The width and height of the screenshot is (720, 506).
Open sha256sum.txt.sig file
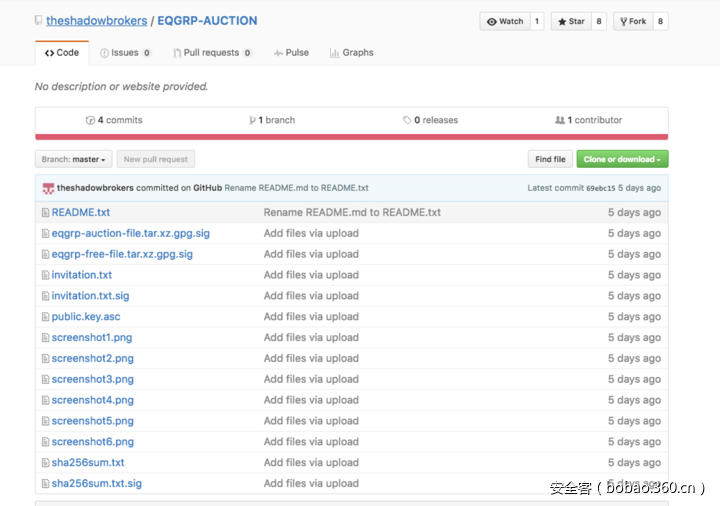97,484
